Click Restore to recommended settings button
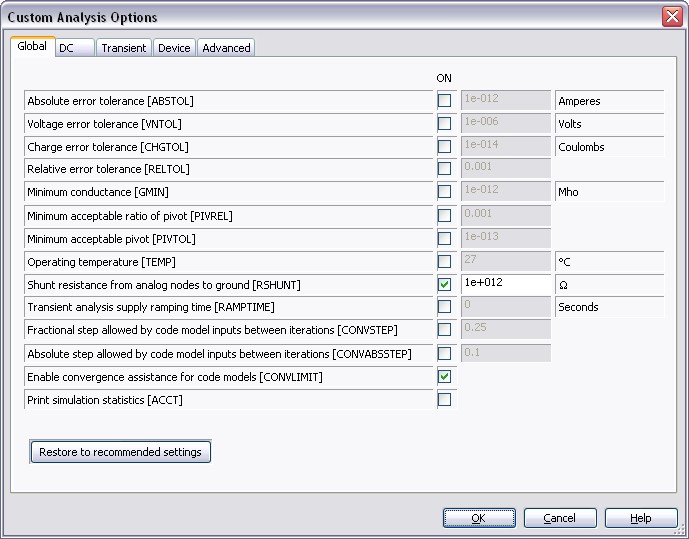689x539 pixels. (120, 452)
